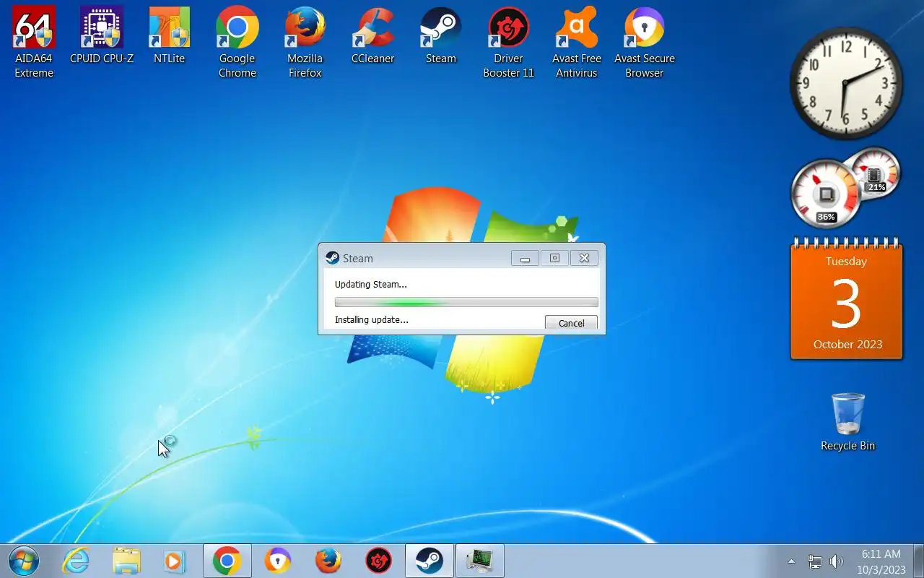Select the Mozilla Firefox desktop shortcut
The width and height of the screenshot is (924, 578).
tap(305, 42)
